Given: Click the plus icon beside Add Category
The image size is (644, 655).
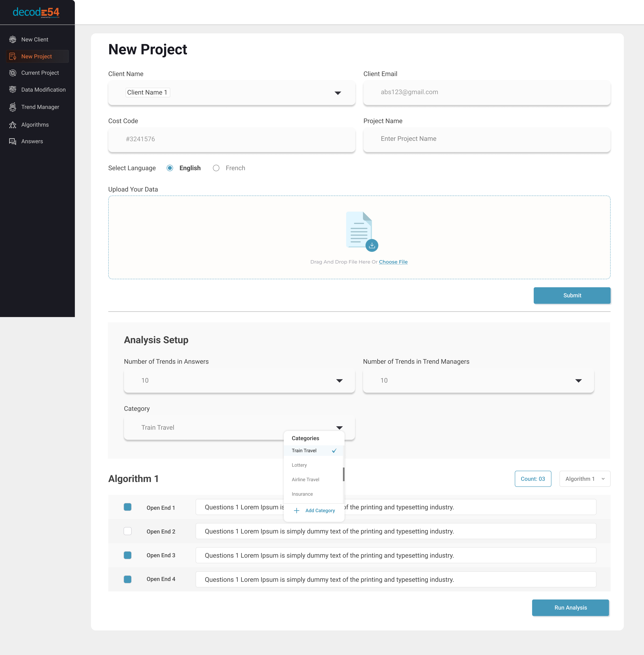Looking at the screenshot, I should tap(297, 511).
